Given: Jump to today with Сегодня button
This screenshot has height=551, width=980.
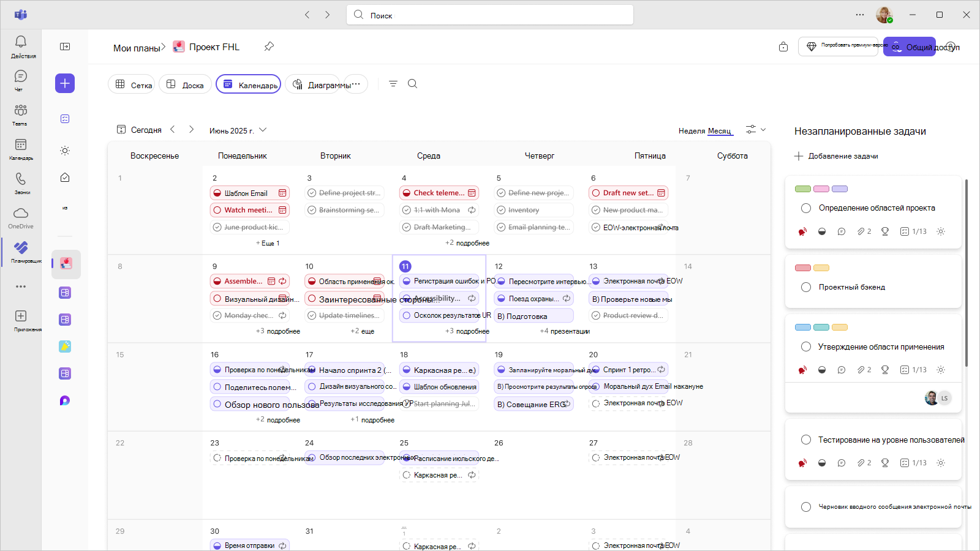Looking at the screenshot, I should pyautogui.click(x=139, y=130).
